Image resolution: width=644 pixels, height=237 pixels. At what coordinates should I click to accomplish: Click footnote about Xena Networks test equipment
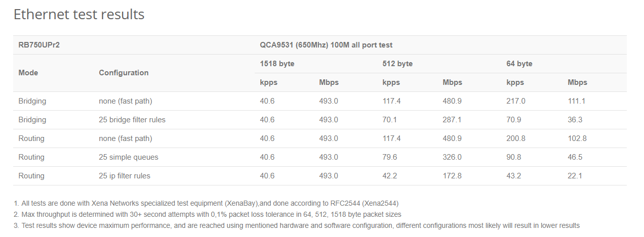pos(207,203)
